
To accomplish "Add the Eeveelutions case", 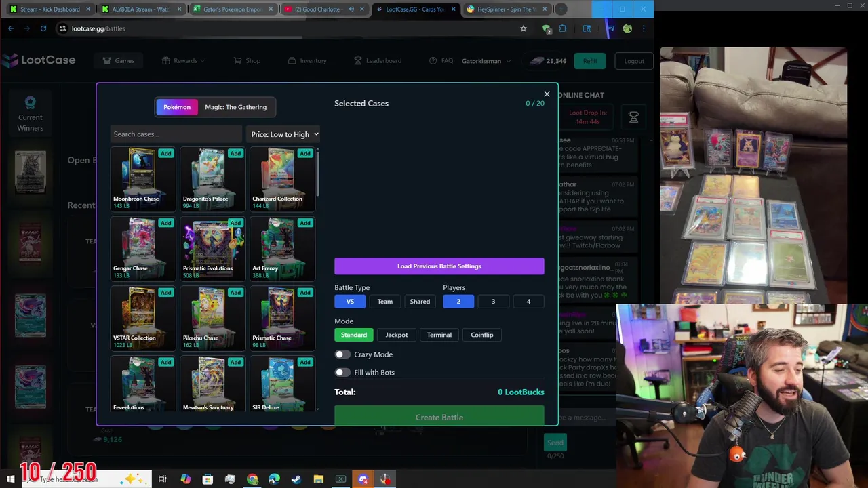I will click(x=165, y=362).
